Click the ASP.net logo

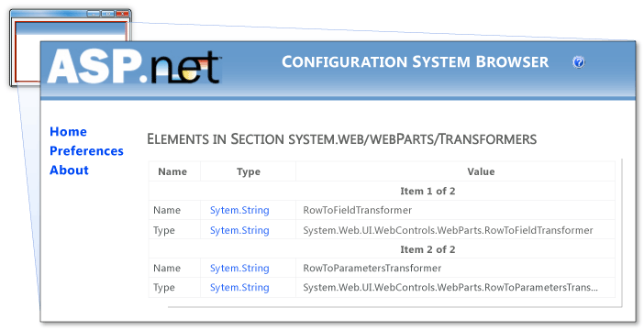pyautogui.click(x=134, y=67)
